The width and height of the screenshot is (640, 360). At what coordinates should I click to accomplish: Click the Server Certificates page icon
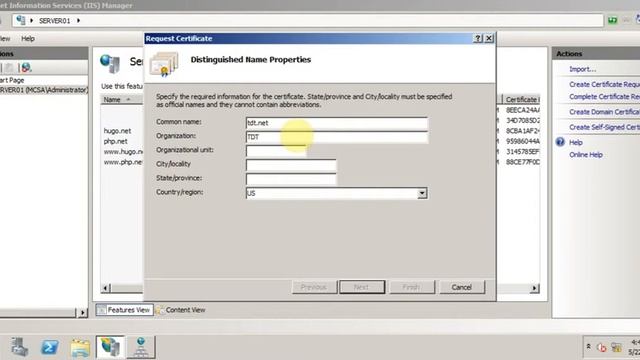point(110,63)
